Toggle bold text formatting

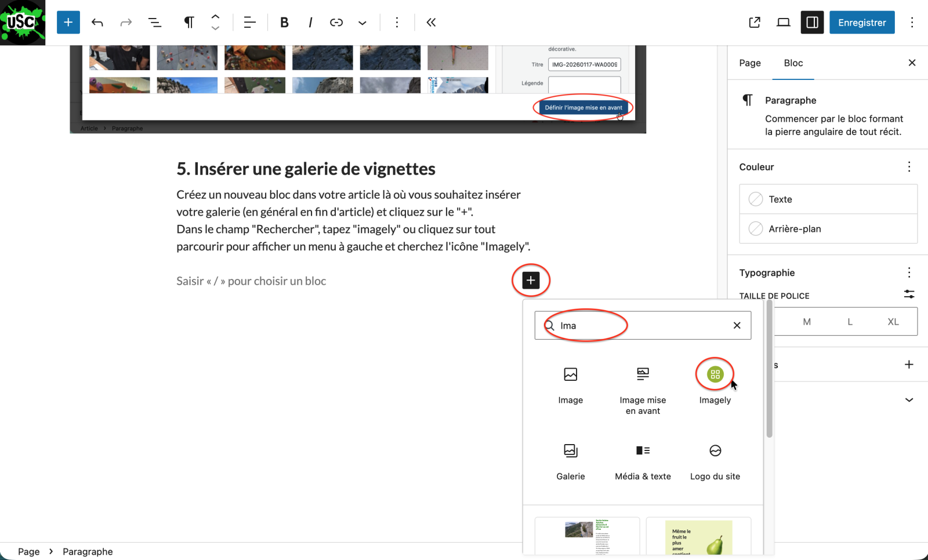coord(284,23)
